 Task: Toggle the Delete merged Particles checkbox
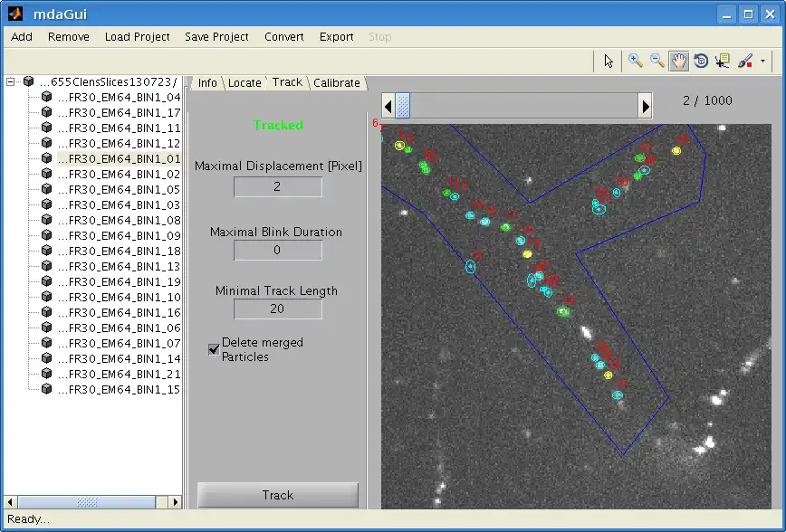pyautogui.click(x=214, y=349)
